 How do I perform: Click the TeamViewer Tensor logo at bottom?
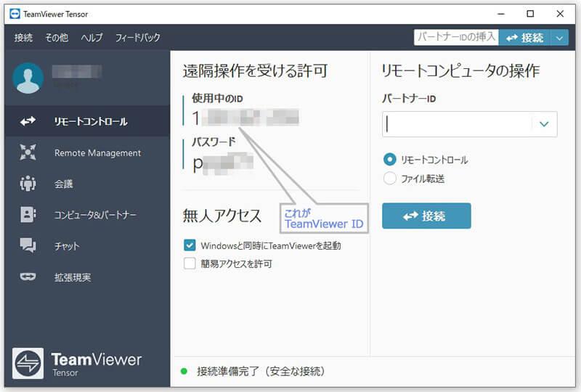(28, 364)
